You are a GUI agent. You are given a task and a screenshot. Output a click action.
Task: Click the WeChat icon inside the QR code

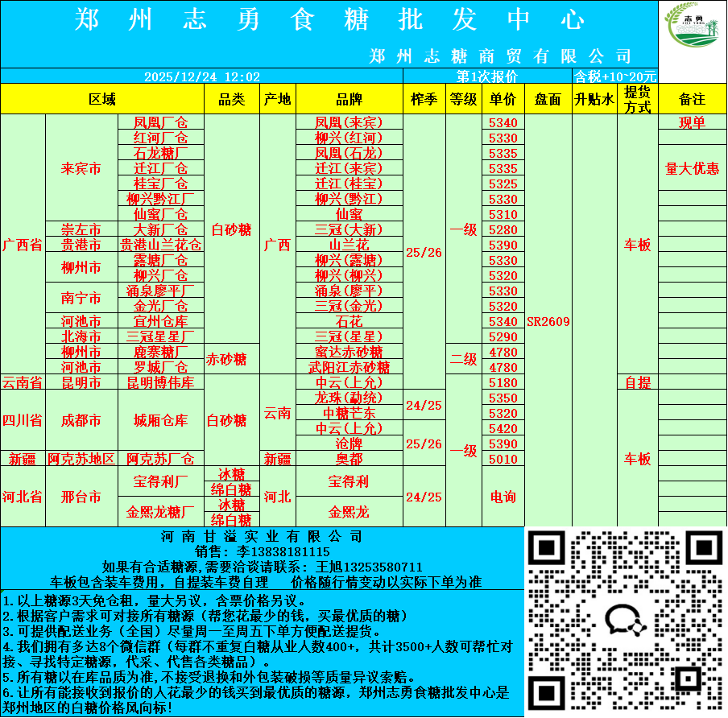click(626, 622)
